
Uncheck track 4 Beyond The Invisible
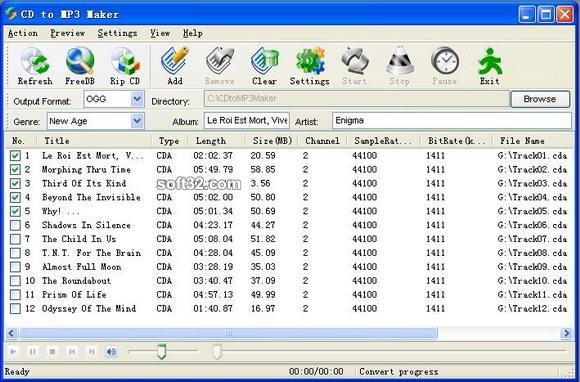tap(15, 197)
